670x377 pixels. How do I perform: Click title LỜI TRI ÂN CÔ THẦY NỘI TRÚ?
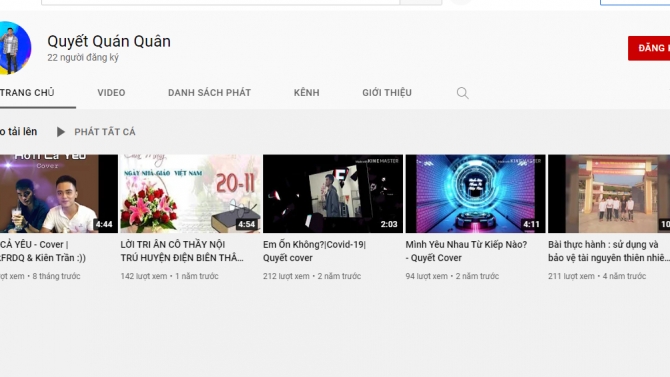(182, 251)
